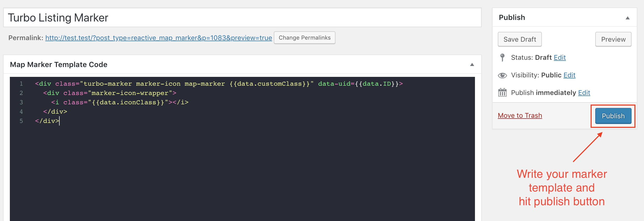
Task: Focus the Turbo Listing Marker title field
Action: point(242,18)
